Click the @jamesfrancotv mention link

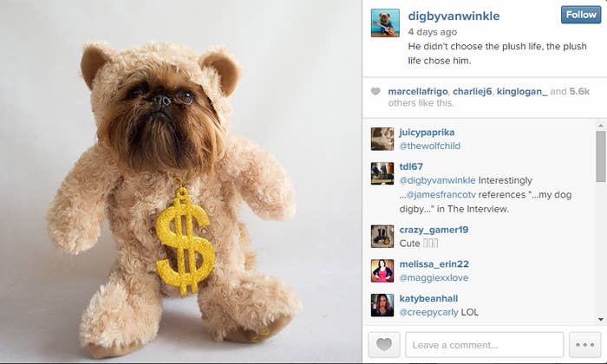tap(441, 195)
